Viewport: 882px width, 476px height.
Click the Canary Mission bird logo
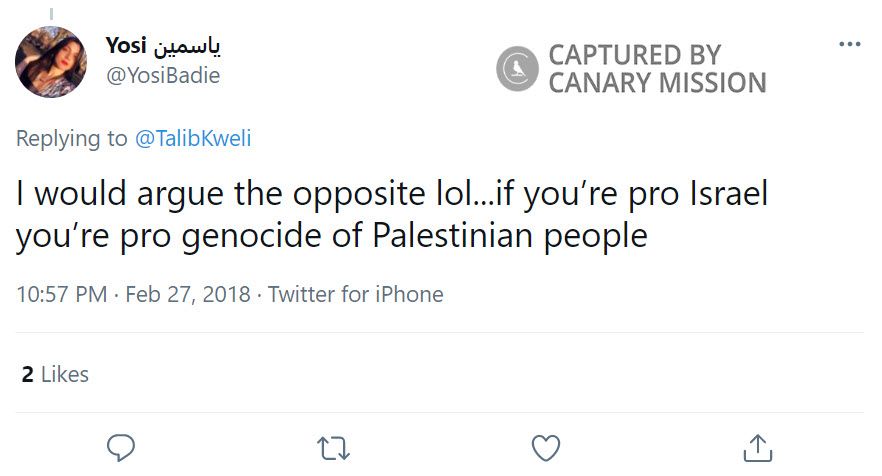tap(518, 70)
